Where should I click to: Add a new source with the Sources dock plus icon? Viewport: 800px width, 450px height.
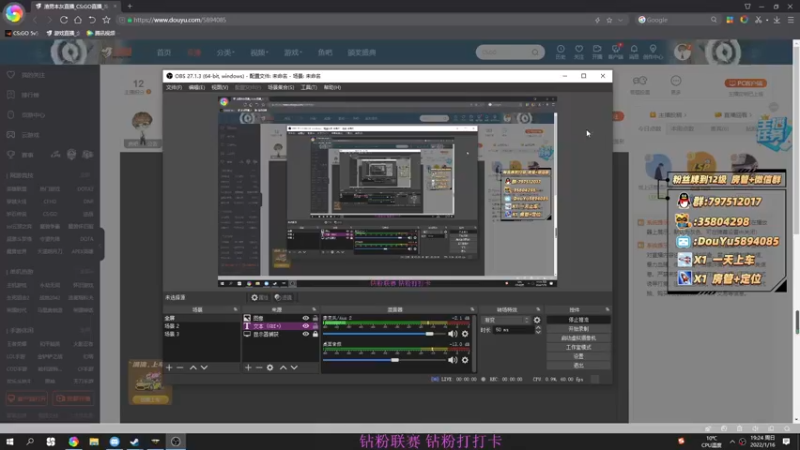pos(248,367)
